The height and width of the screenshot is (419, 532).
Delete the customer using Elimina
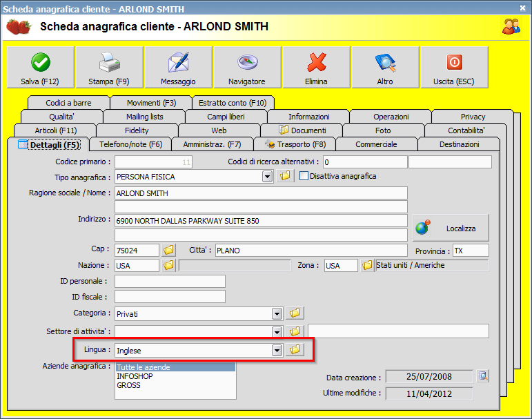click(x=316, y=68)
